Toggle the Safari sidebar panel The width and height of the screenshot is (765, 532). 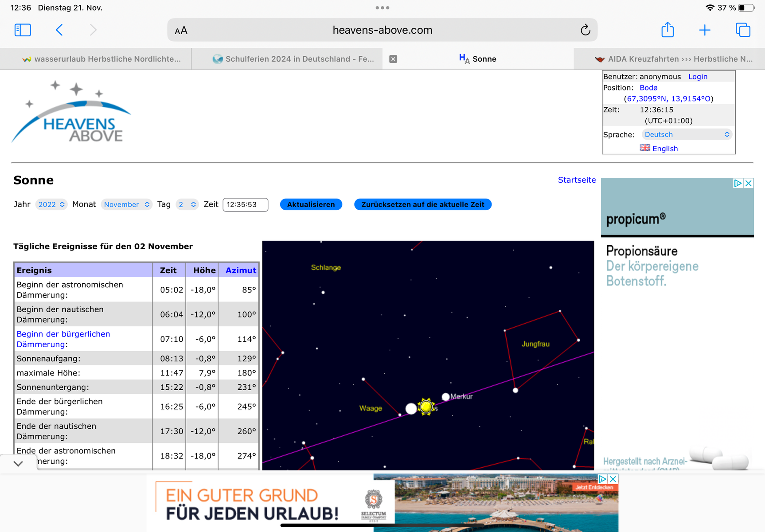[x=23, y=30]
